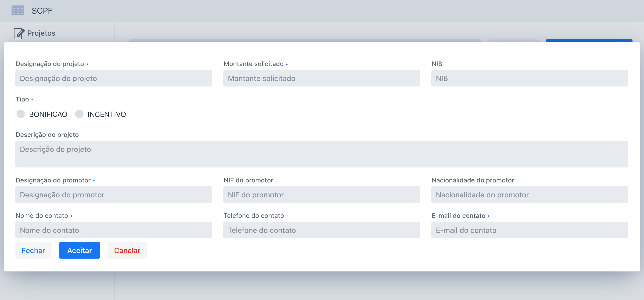Select the Designação do promotor input
The height and width of the screenshot is (300, 644).
point(113,195)
